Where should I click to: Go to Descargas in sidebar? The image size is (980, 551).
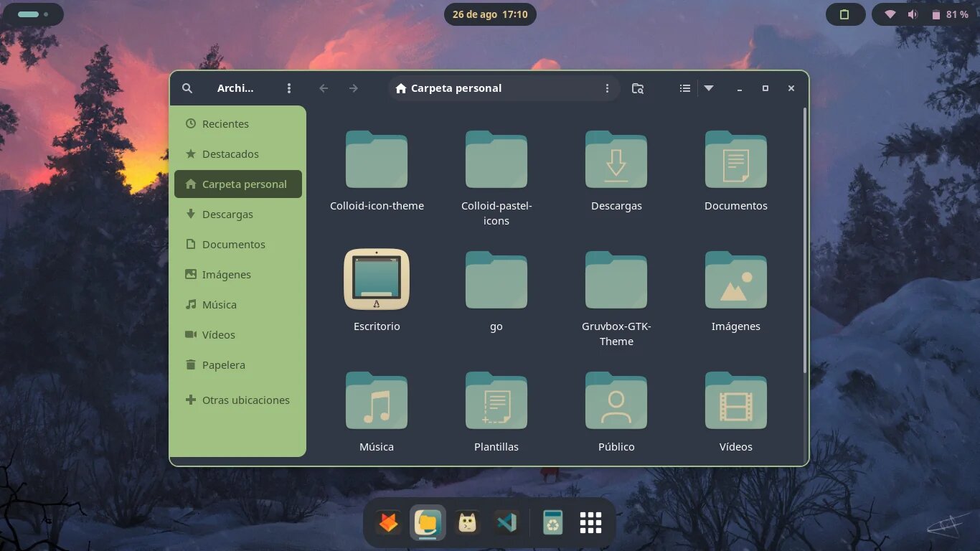click(238, 215)
